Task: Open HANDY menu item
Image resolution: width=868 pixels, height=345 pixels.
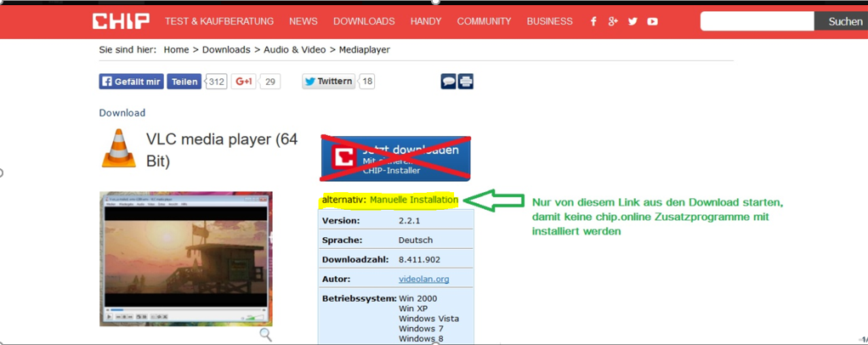Action: (x=426, y=21)
